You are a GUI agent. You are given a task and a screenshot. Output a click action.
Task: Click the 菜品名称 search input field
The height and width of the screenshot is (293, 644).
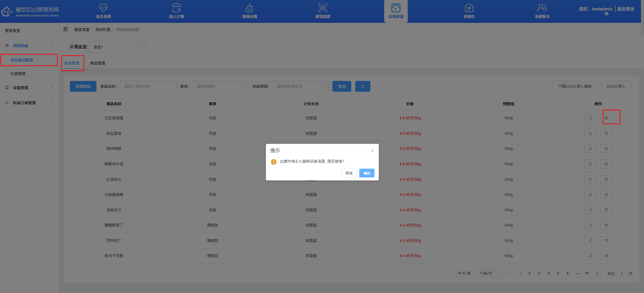tap(148, 86)
